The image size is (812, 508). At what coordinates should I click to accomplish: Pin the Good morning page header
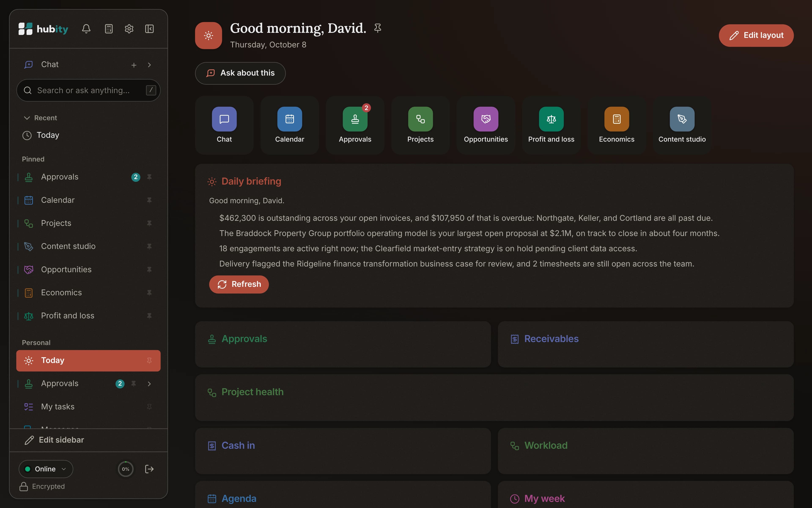(x=377, y=28)
